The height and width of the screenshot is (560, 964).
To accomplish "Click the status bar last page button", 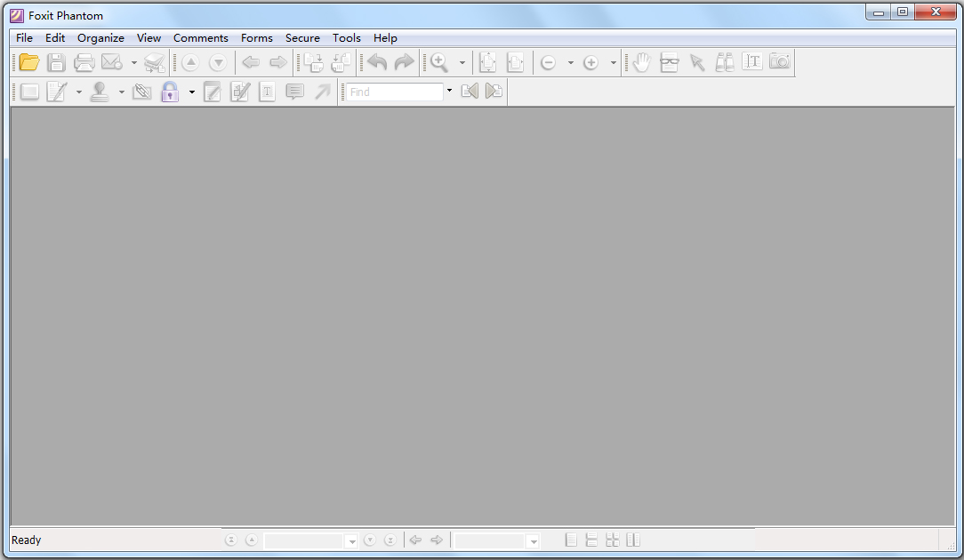I will (x=390, y=540).
